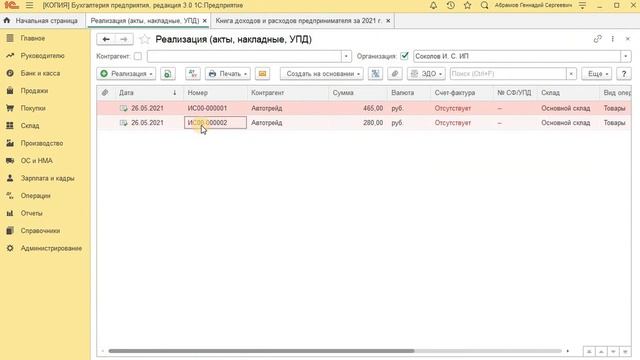Select sum cell 280,00
Screen dimensions: 640x360
pos(358,122)
